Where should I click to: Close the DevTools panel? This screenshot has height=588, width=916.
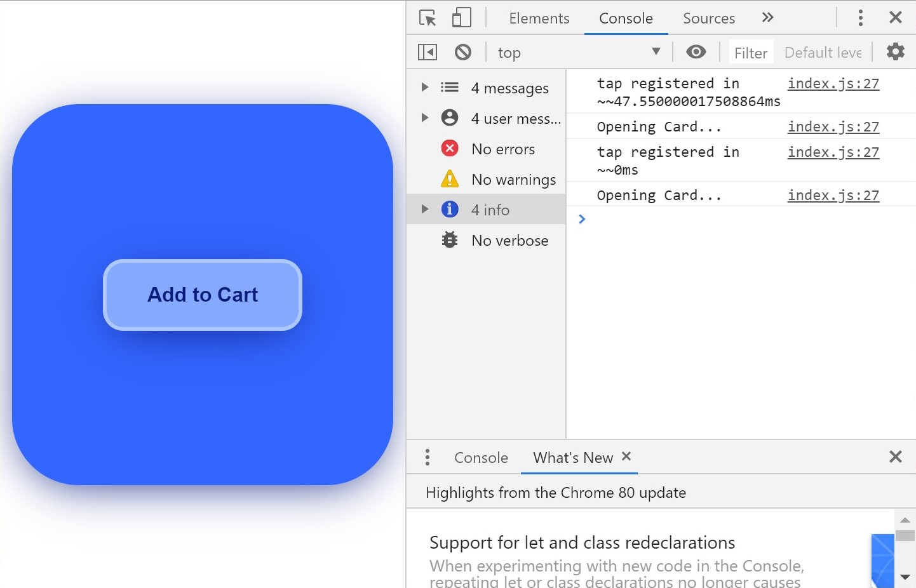896,18
